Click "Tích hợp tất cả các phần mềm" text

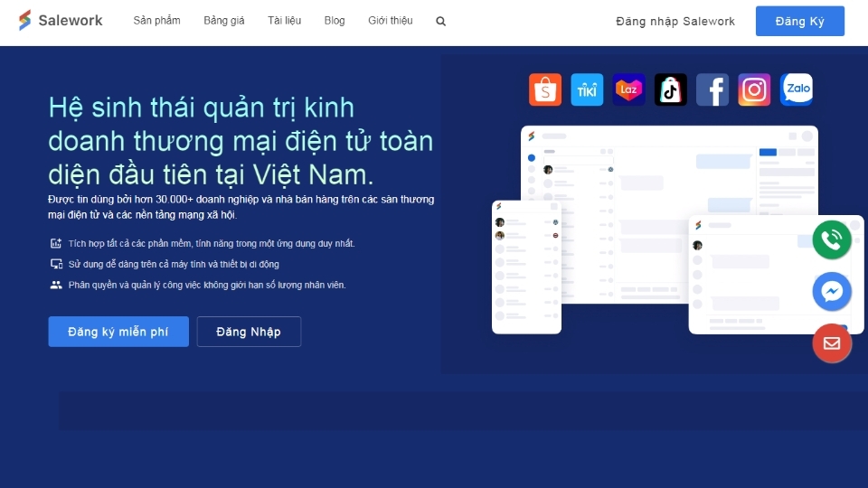[x=130, y=243]
